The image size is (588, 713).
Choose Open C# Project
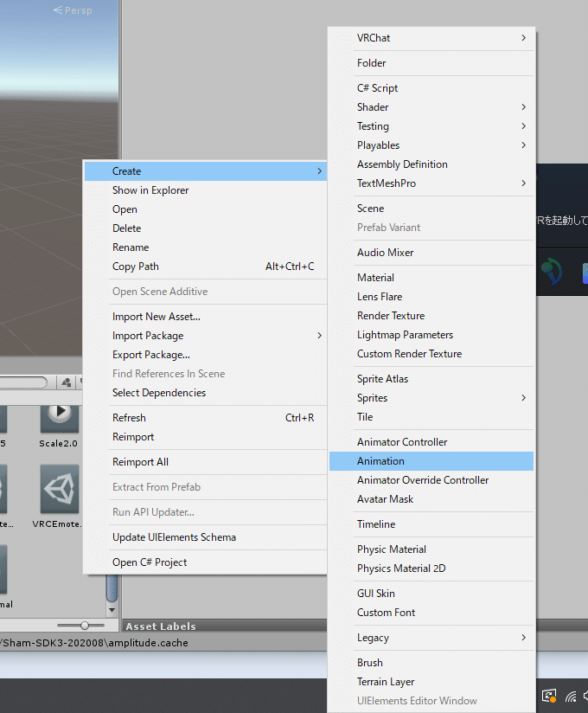[206, 563]
